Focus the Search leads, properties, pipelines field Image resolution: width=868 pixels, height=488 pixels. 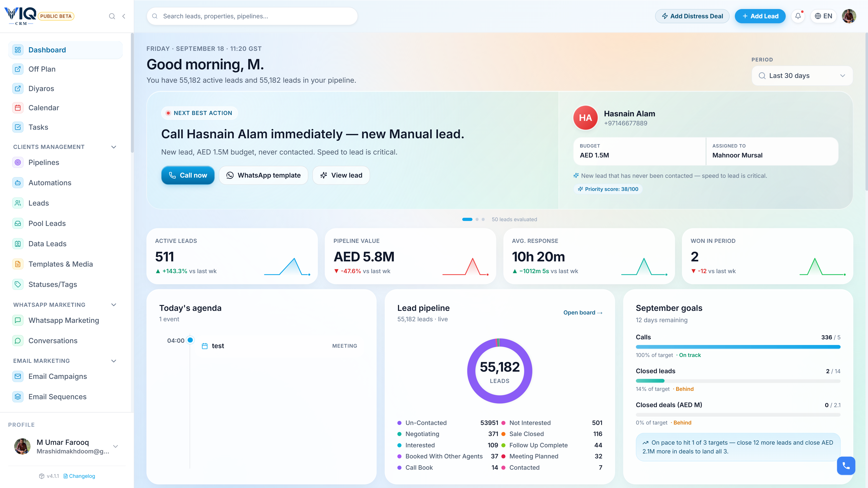(252, 16)
